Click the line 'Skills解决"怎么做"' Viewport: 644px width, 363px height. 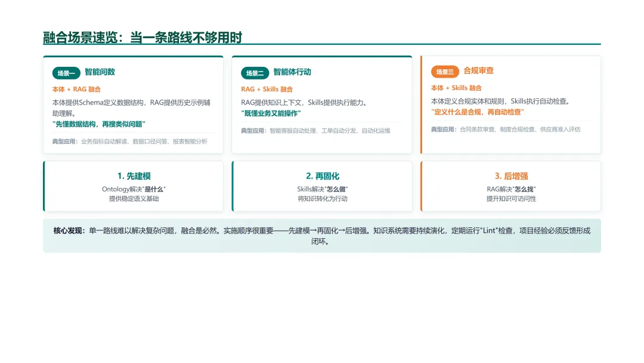323,189
